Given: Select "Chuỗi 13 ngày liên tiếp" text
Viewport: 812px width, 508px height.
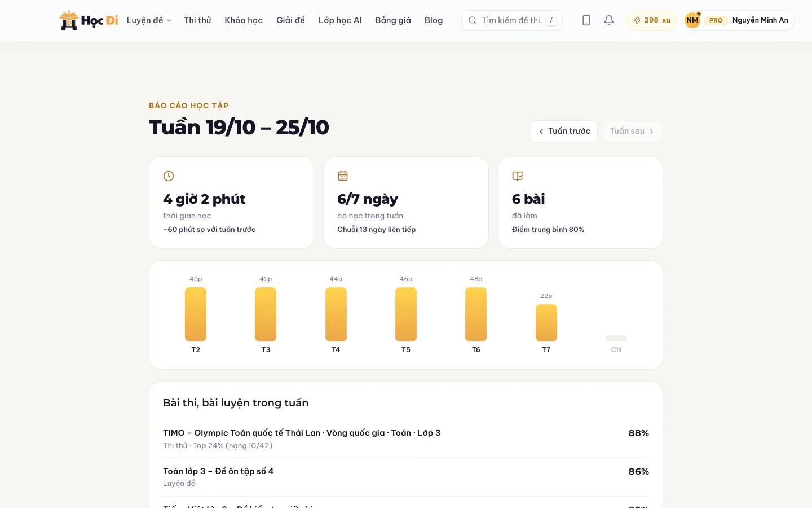Looking at the screenshot, I should 377,229.
